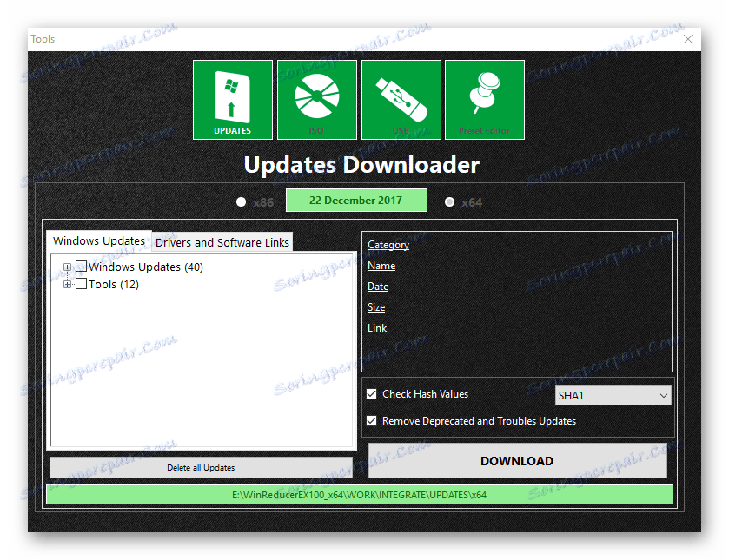Open the Drivers and Software Links tab
729x560 pixels.
(222, 242)
